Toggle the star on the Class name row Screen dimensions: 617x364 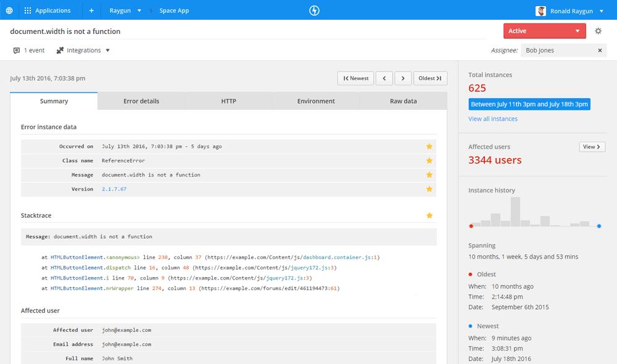click(429, 160)
